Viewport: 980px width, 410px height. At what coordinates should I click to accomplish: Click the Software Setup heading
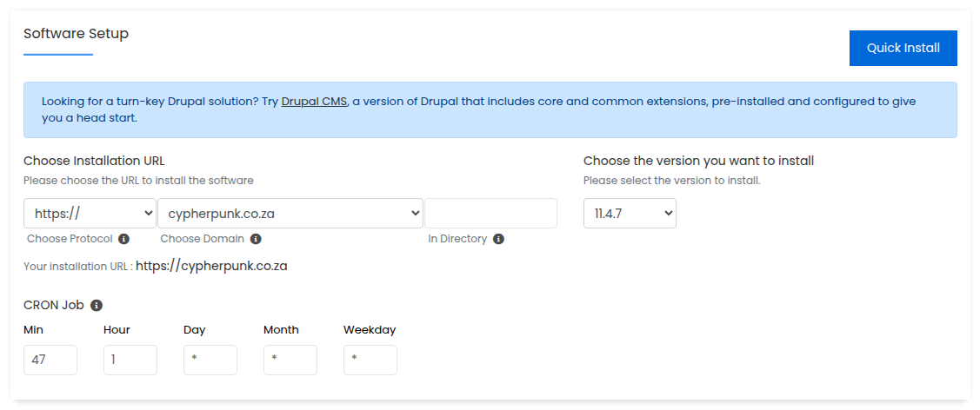(x=77, y=34)
